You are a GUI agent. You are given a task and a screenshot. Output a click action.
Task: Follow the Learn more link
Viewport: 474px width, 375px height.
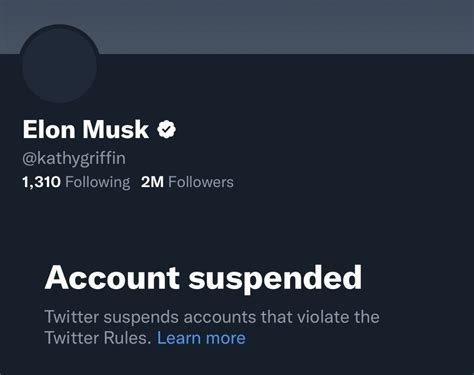(x=201, y=338)
